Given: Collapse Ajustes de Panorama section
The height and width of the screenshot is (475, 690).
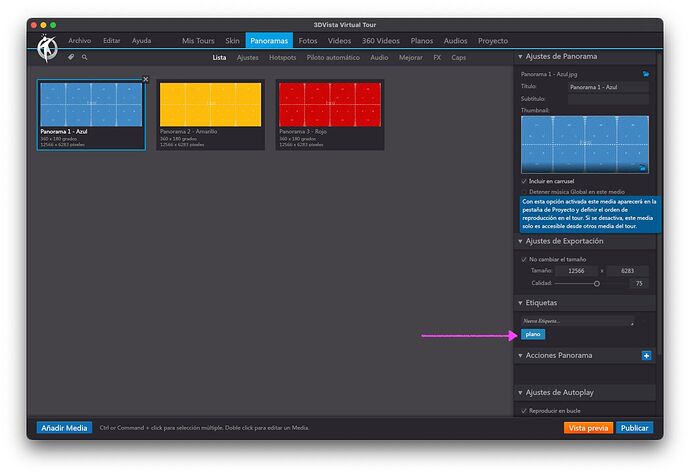Looking at the screenshot, I should [x=520, y=56].
